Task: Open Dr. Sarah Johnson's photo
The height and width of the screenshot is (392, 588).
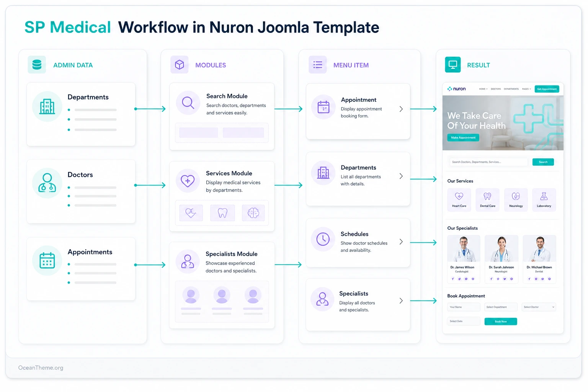Action: pos(501,248)
